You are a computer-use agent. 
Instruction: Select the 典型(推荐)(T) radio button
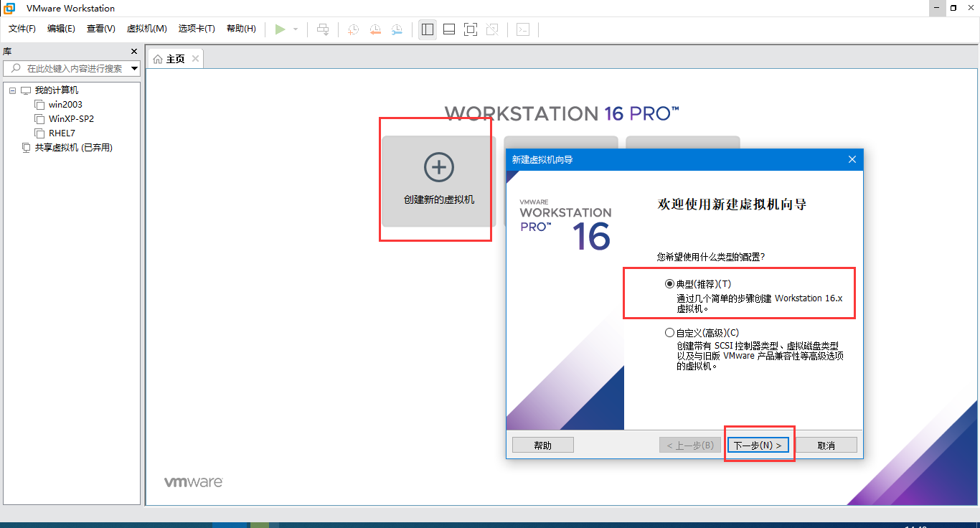pos(670,284)
